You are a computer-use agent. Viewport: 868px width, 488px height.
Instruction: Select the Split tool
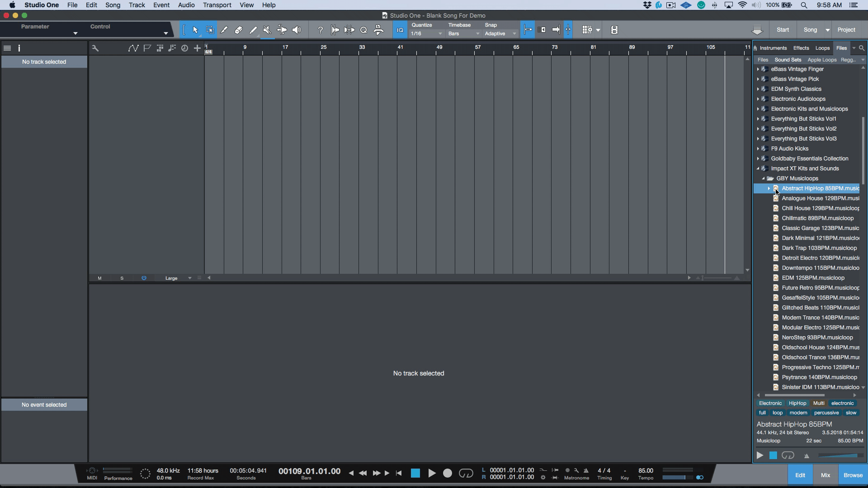click(x=224, y=30)
